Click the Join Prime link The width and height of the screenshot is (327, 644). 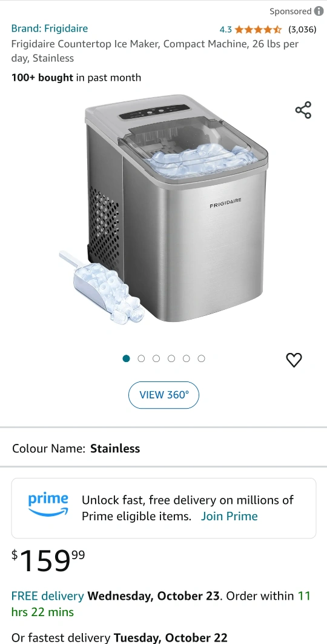pos(230,516)
